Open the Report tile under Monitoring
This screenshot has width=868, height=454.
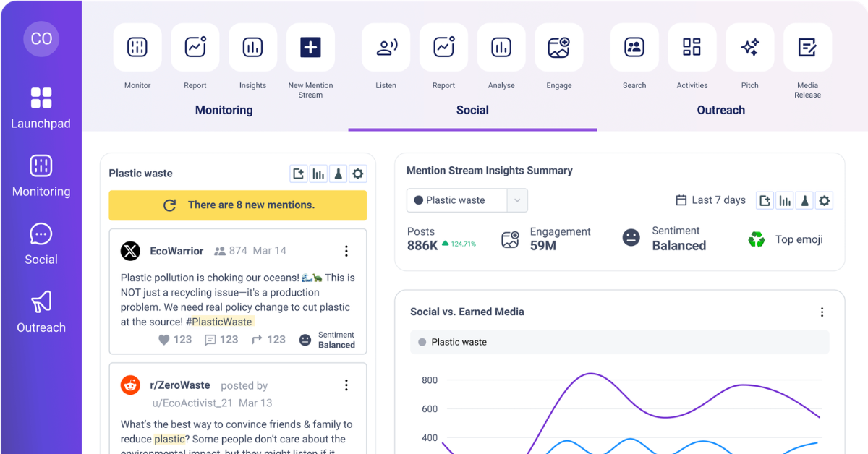tap(195, 48)
